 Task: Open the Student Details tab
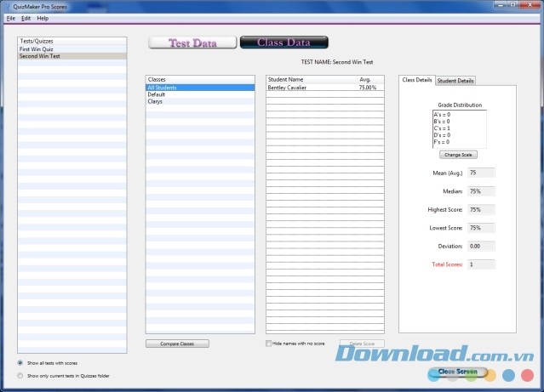(455, 81)
